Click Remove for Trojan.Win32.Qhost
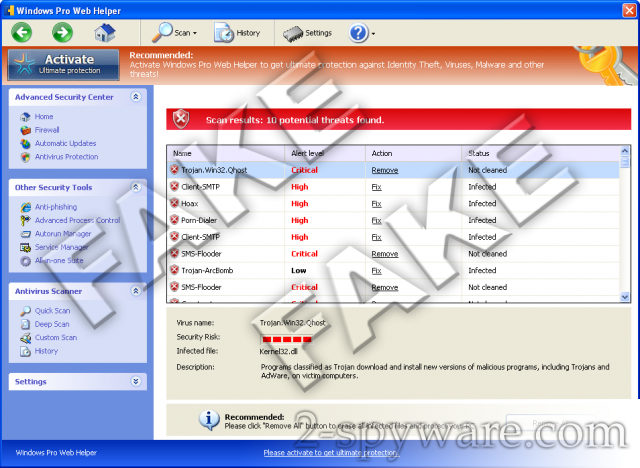The width and height of the screenshot is (640, 468). (x=384, y=170)
